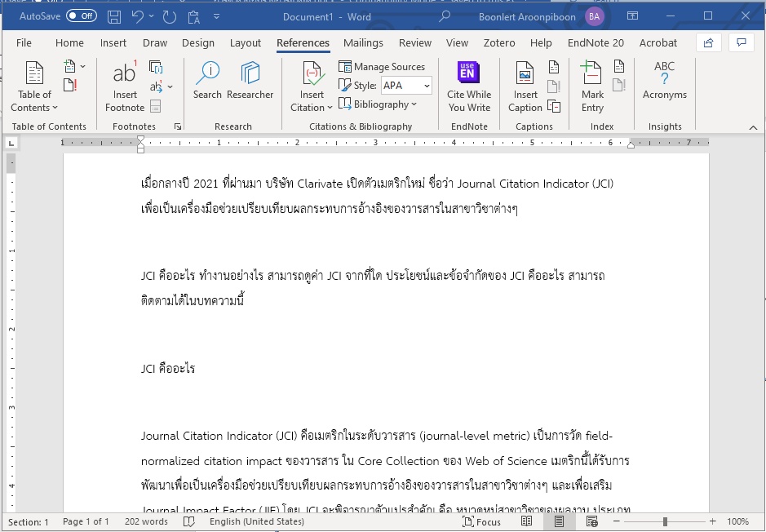Enable Focus mode

pos(481,521)
